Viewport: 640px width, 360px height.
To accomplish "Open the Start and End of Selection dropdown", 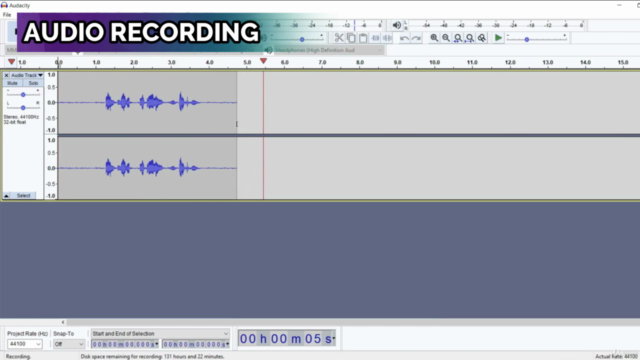I will click(160, 334).
